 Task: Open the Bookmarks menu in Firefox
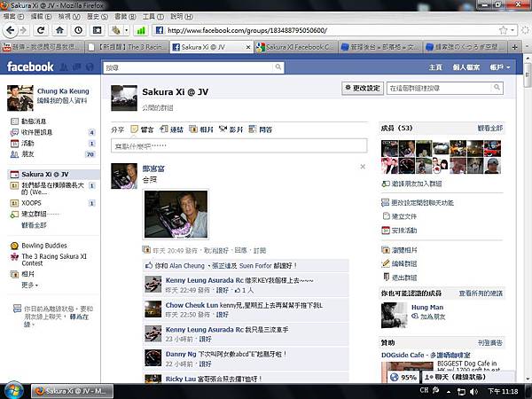(125, 16)
